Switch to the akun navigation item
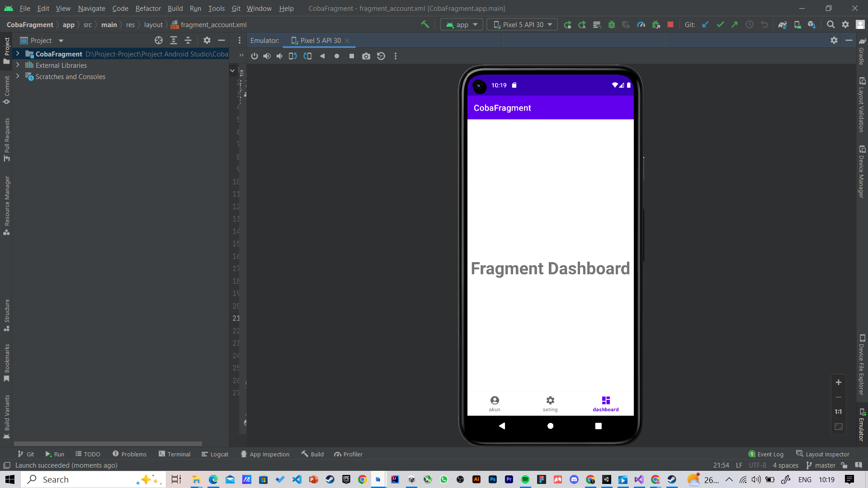Screen dimensions: 868x488 (x=494, y=403)
